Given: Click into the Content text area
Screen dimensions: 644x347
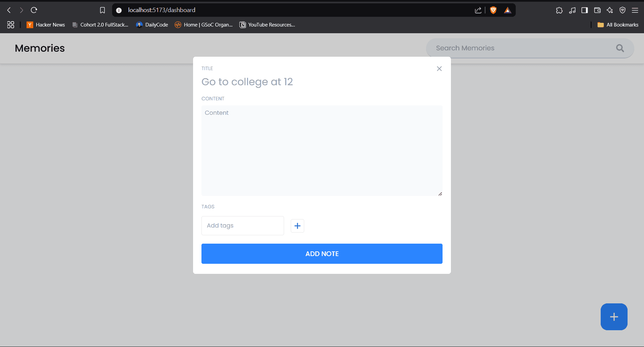Looking at the screenshot, I should point(322,151).
